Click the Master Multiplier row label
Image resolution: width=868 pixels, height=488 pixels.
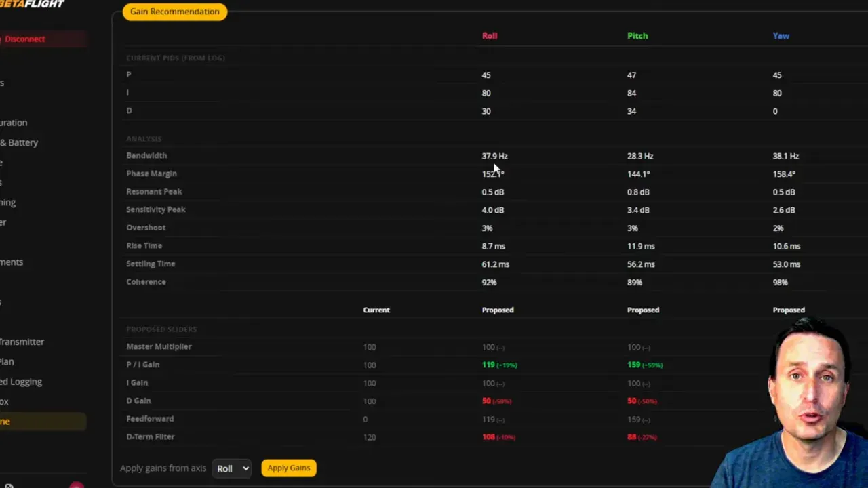(x=159, y=346)
